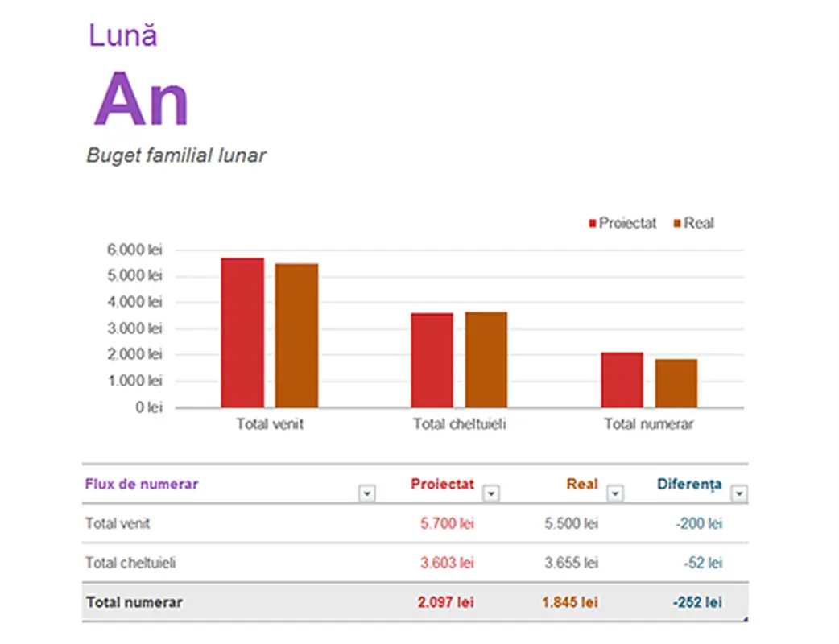
Task: Click the large An title
Action: (141, 99)
